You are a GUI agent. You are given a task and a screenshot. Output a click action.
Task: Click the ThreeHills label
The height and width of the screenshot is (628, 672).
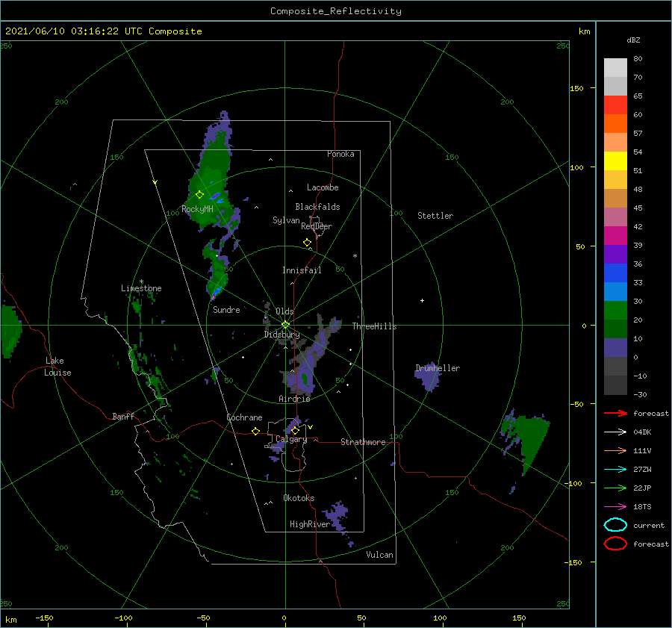click(x=375, y=326)
